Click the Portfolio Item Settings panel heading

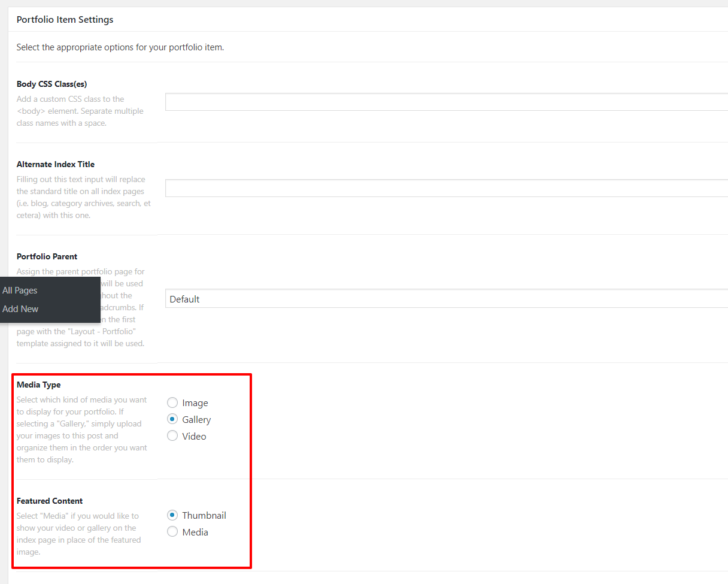click(65, 20)
